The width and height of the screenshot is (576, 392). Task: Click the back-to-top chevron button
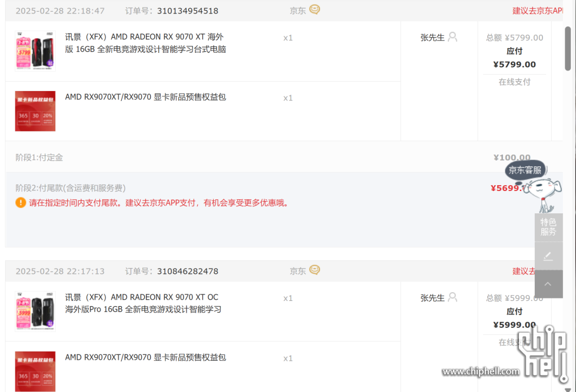548,284
